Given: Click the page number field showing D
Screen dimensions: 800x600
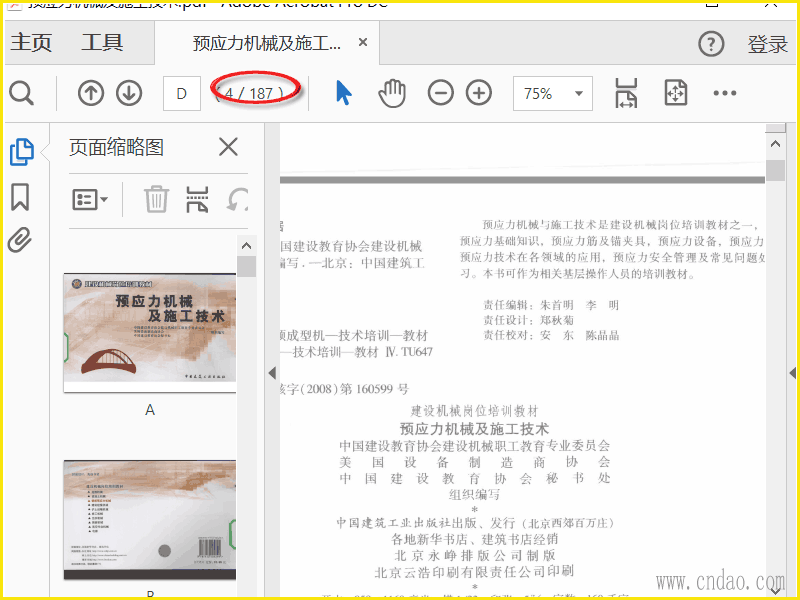Looking at the screenshot, I should point(182,93).
